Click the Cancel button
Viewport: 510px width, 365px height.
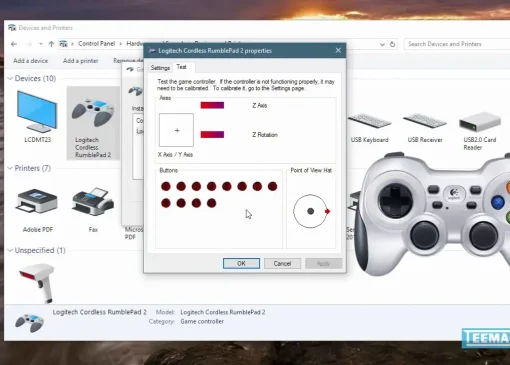(282, 263)
